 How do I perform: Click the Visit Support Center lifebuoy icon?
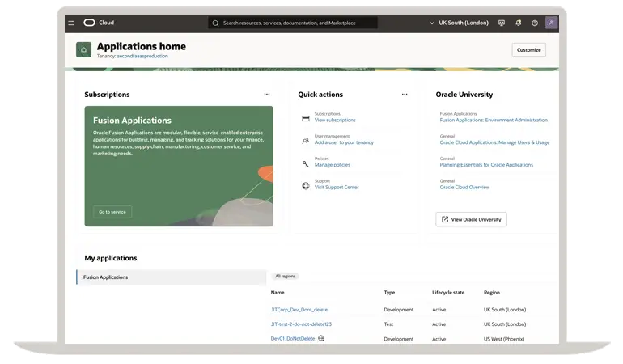point(305,186)
